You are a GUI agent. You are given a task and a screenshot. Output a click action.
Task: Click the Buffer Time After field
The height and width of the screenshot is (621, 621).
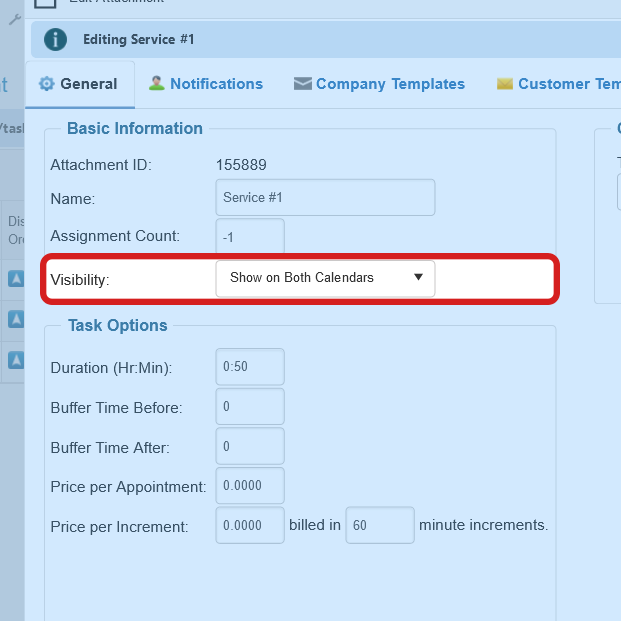pyautogui.click(x=250, y=446)
